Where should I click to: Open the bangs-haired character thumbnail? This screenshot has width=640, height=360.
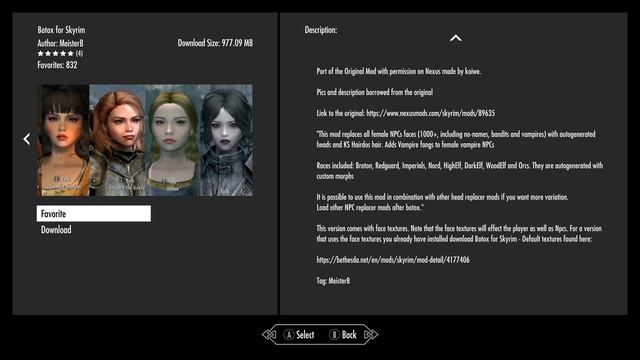[63, 140]
